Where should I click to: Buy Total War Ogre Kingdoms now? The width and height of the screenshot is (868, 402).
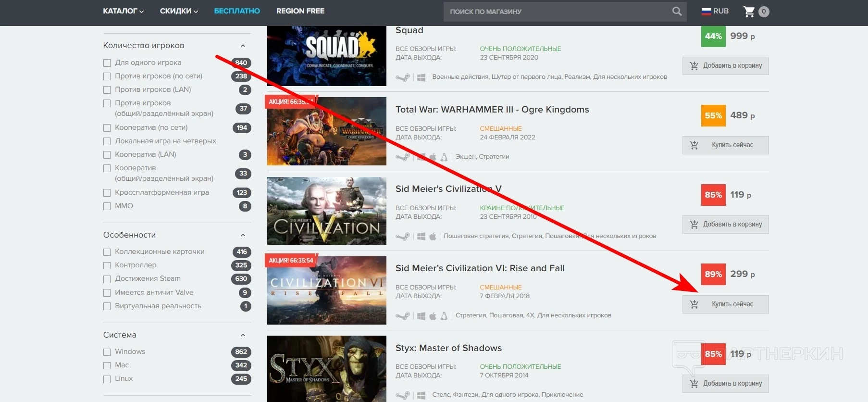[x=725, y=145]
